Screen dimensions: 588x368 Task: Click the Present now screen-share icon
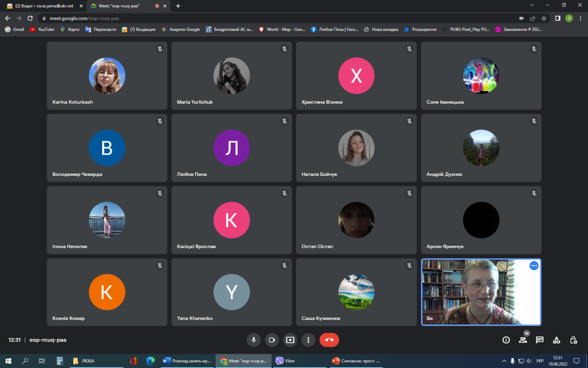pyautogui.click(x=290, y=340)
